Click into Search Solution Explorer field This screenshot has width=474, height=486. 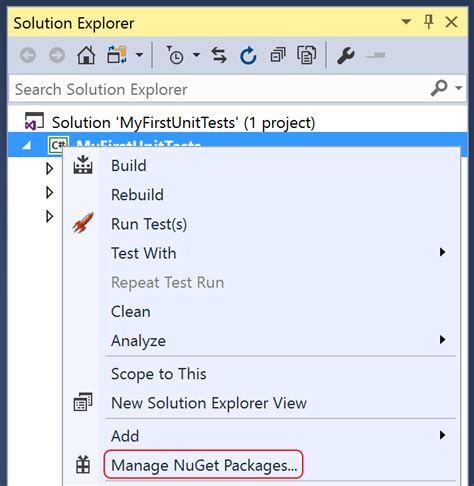[x=220, y=89]
